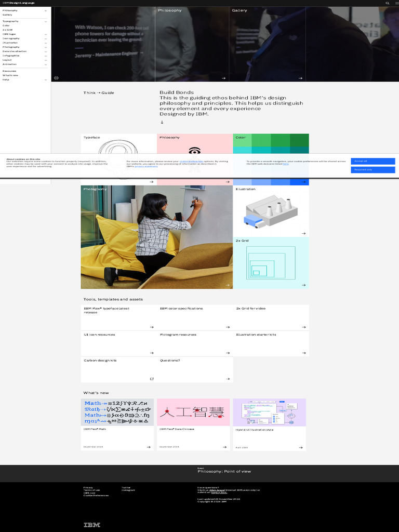Open Privacy link in footer
Viewport: 399px width, 532px height.
pos(88,487)
